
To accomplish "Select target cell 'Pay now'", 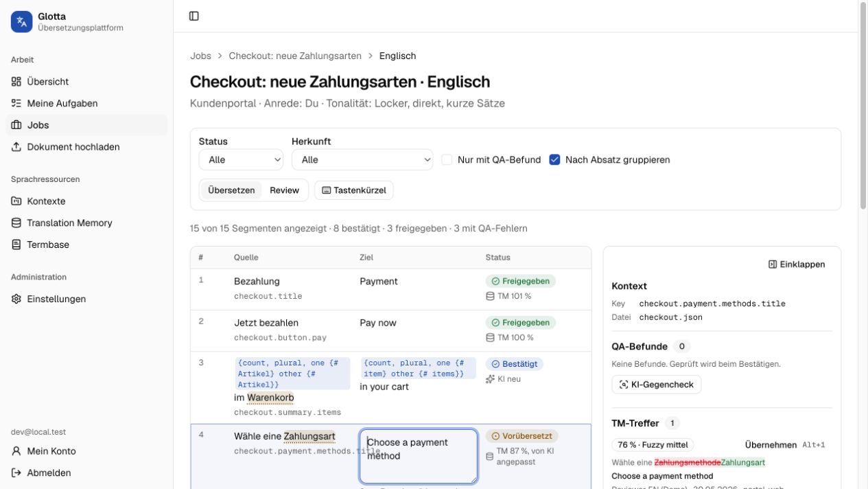I will point(378,323).
